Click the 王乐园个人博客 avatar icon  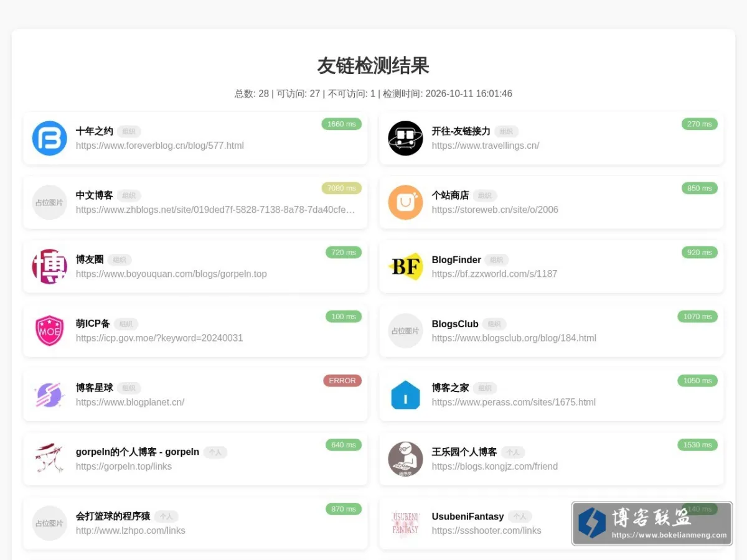tap(405, 459)
